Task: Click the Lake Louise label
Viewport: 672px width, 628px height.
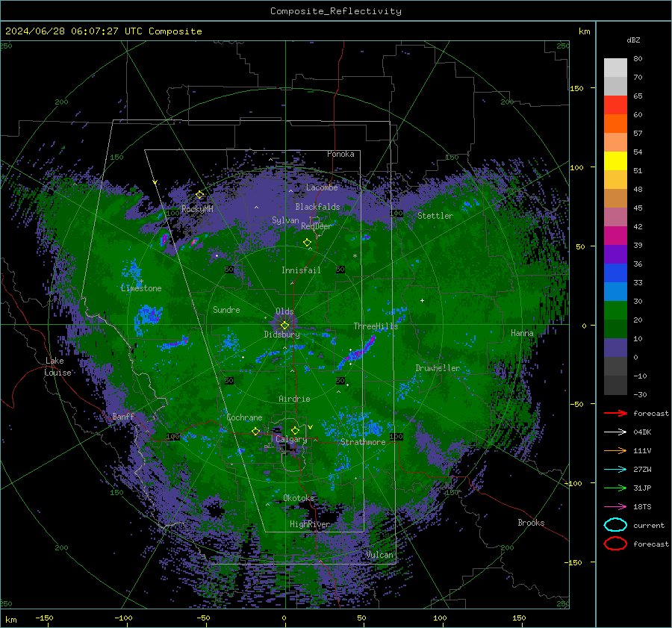Action: 57,367
